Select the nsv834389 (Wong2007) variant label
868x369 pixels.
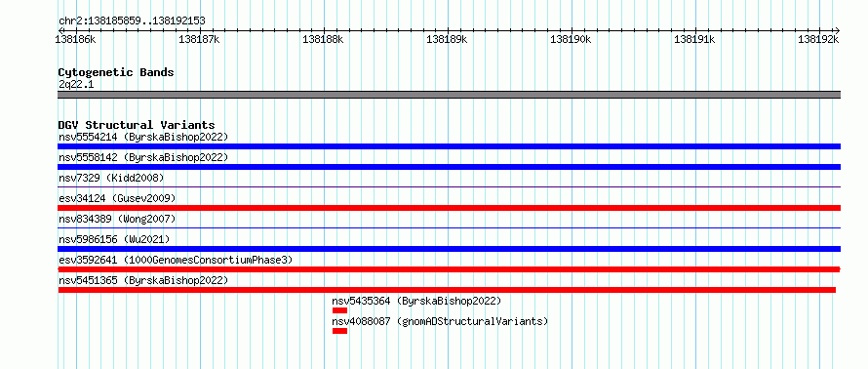(x=117, y=219)
